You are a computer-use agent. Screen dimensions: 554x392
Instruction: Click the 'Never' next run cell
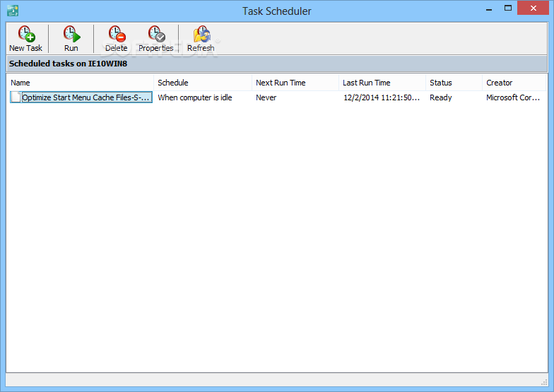[266, 97]
